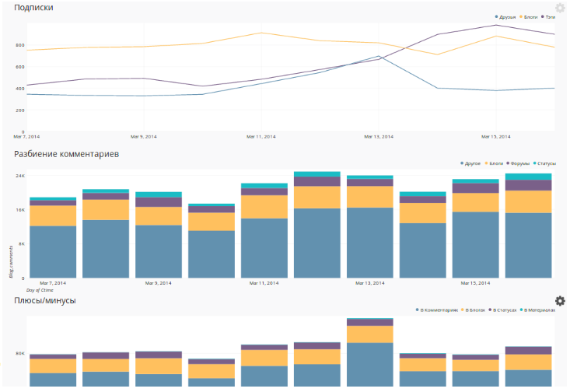
Task: Toggle В Блогах legend entry
Action: coord(473,310)
